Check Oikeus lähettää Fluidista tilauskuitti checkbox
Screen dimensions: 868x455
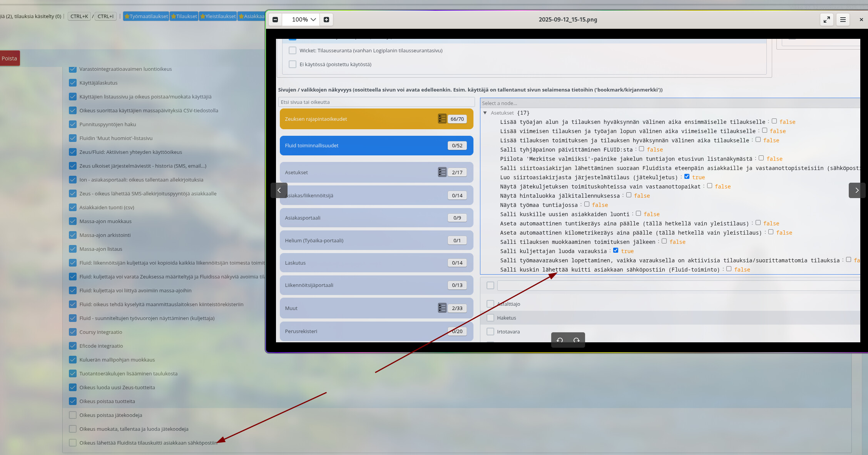point(73,443)
